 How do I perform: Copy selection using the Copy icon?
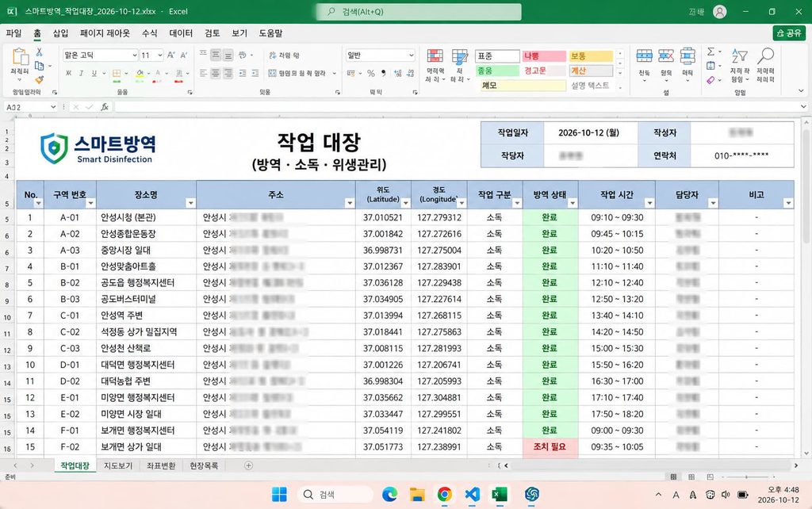click(39, 66)
